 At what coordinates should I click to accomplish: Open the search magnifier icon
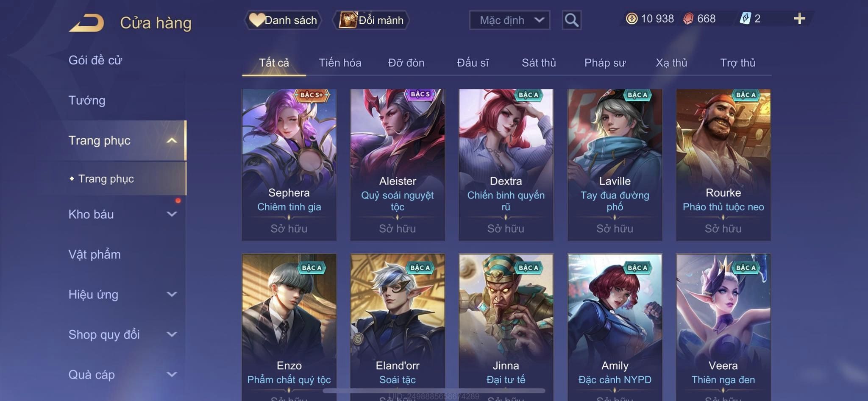click(x=571, y=20)
